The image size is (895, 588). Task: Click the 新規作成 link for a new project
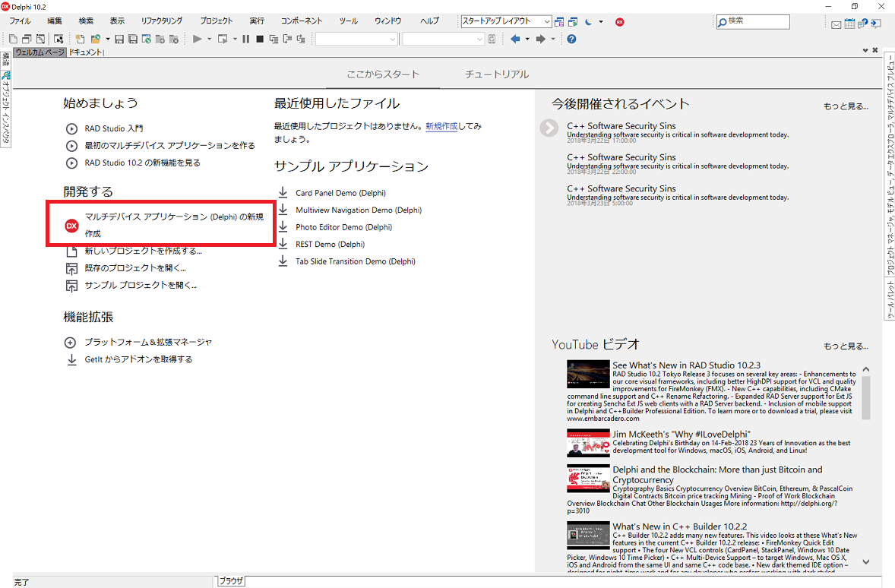click(441, 126)
